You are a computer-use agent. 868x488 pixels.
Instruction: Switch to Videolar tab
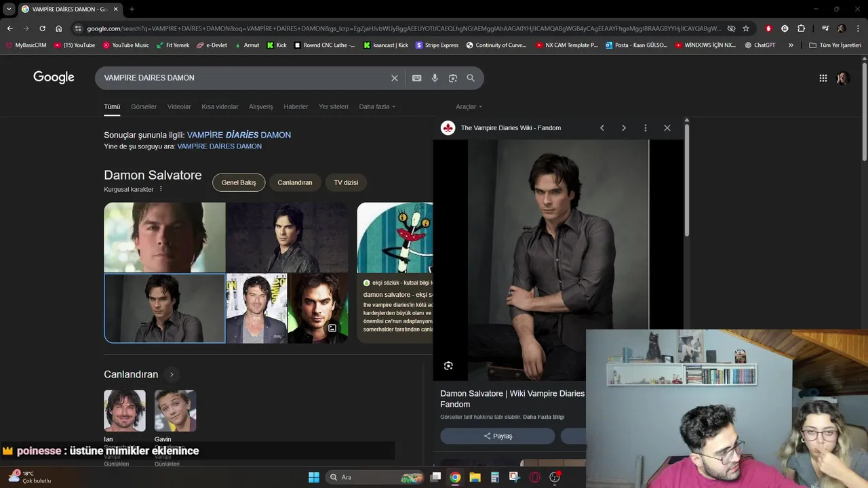click(x=179, y=106)
